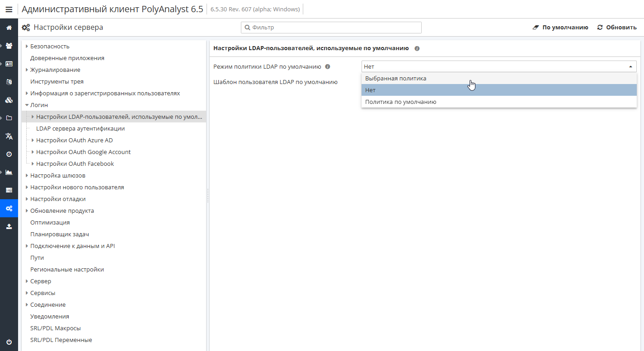This screenshot has height=351, width=644.
Task: Open the users group sidebar icon
Action: pyautogui.click(x=9, y=46)
